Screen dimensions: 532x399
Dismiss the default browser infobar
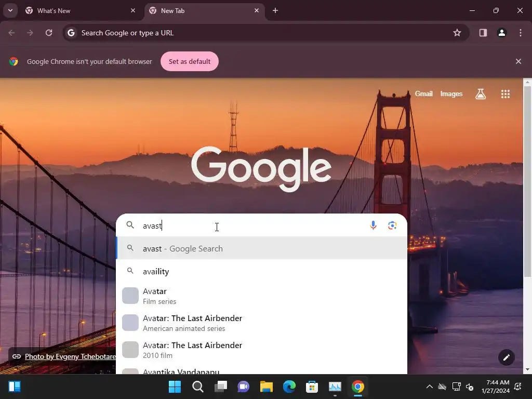[518, 61]
